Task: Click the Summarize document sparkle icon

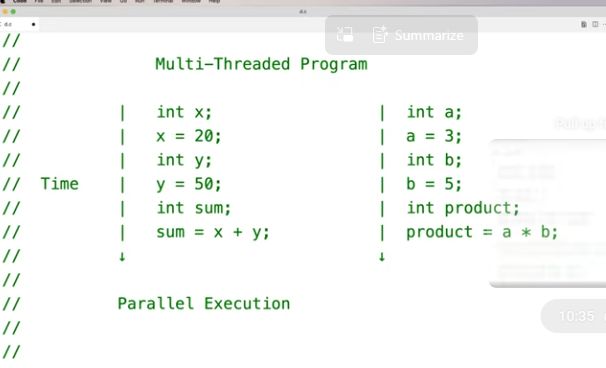Action: point(380,34)
